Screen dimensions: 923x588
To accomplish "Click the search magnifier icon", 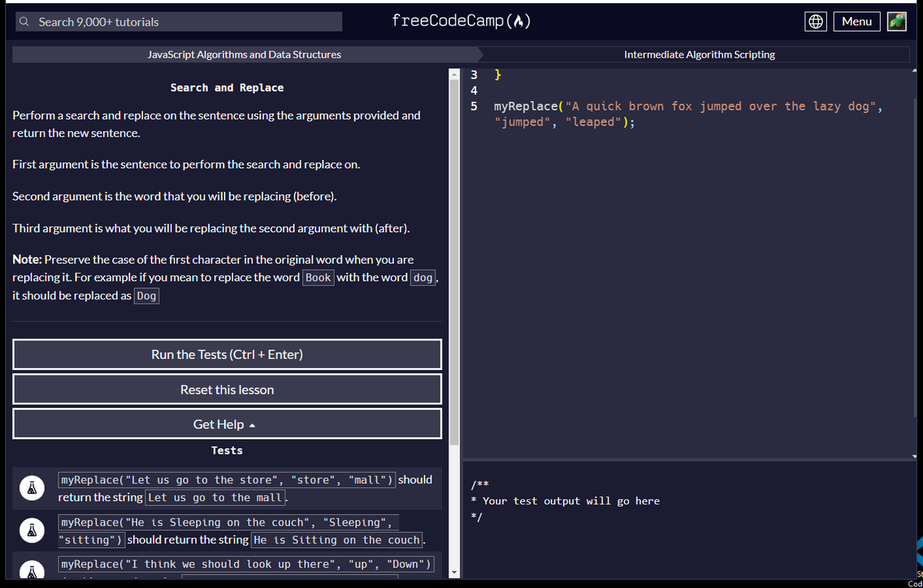I will point(25,22).
